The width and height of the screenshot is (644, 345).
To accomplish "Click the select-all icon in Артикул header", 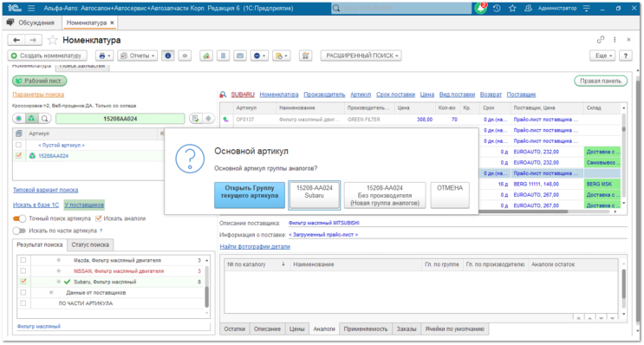I will coord(18,133).
